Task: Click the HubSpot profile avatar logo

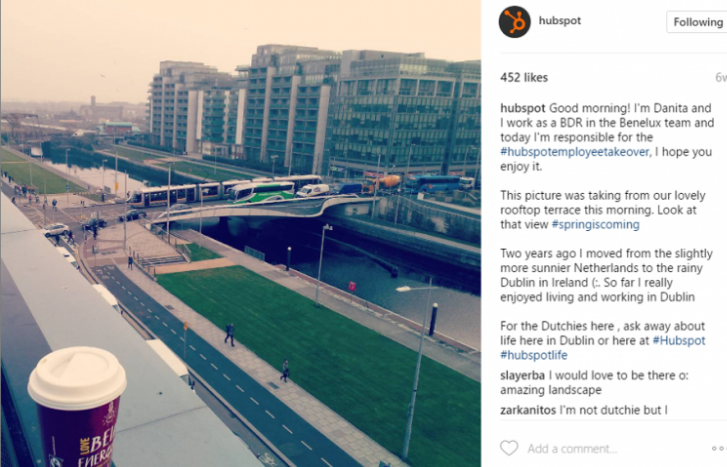Action: click(x=514, y=22)
